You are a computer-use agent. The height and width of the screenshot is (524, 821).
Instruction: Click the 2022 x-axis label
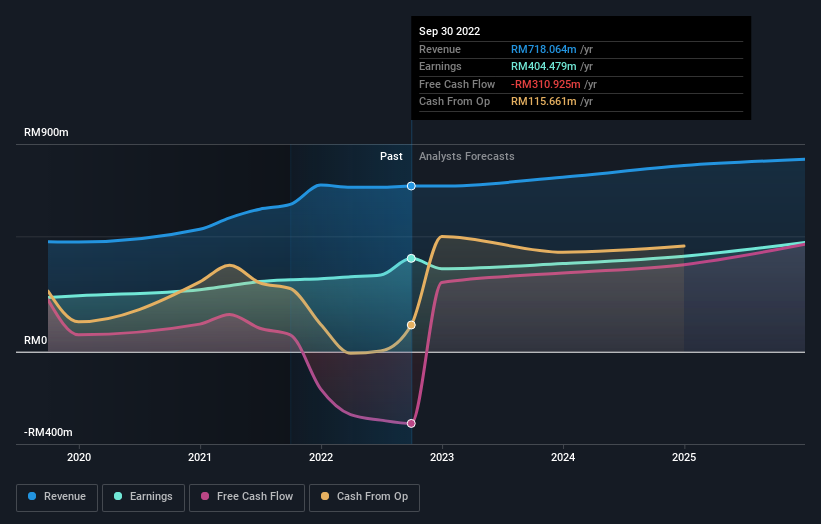tap(321, 457)
